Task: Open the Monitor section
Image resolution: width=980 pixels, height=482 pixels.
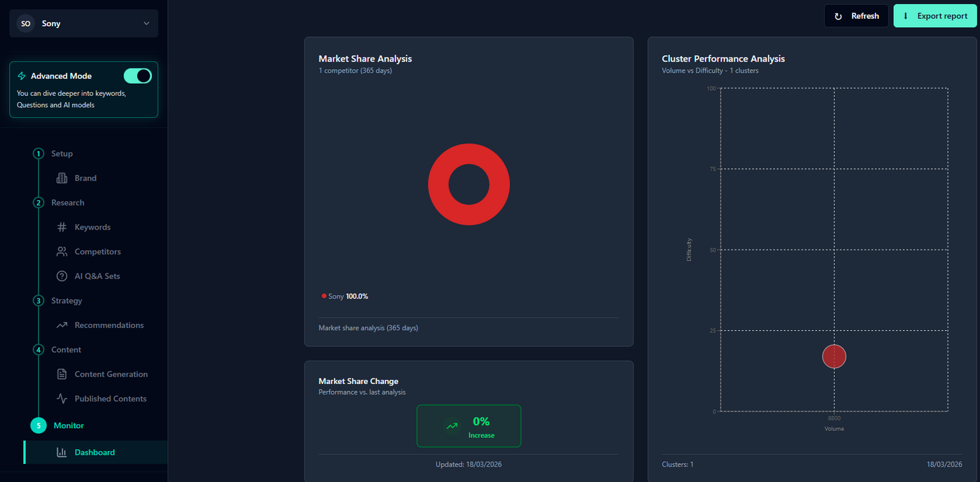Action: point(69,425)
